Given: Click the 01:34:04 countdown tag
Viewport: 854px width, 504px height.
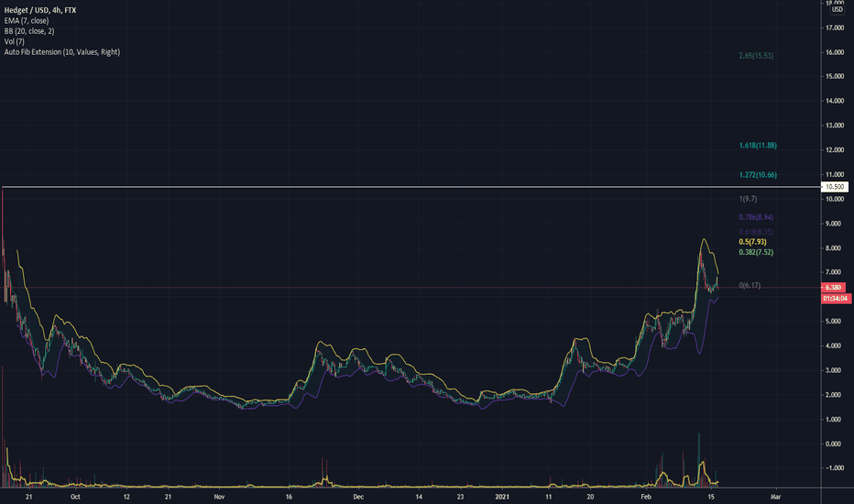Looking at the screenshot, I should pos(836,298).
